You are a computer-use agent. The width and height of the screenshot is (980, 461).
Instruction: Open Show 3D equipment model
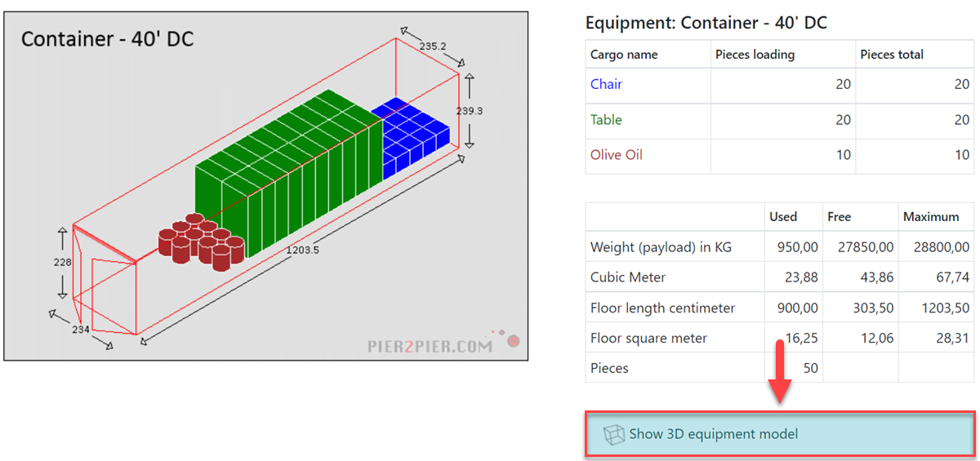click(x=780, y=435)
